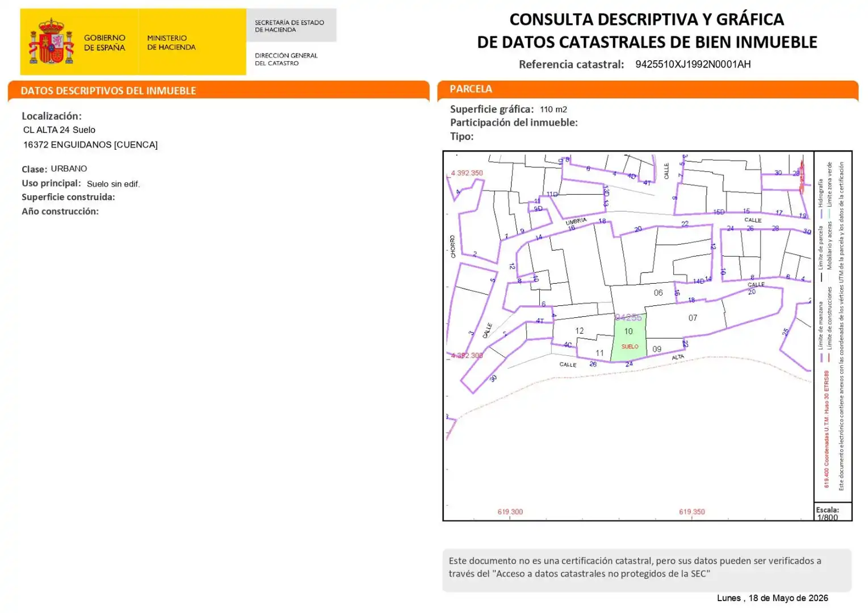Click the 'Referencia catastral:' label
This screenshot has width=868, height=613.
pyautogui.click(x=571, y=64)
